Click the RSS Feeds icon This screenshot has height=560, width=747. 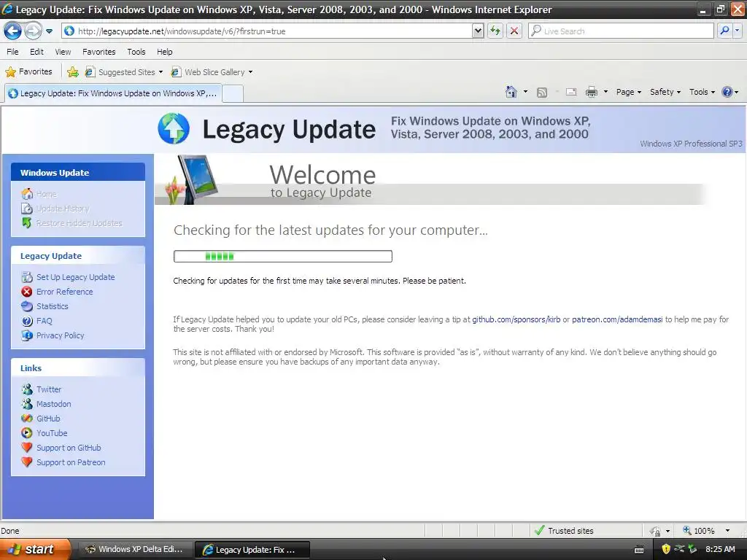coord(542,93)
